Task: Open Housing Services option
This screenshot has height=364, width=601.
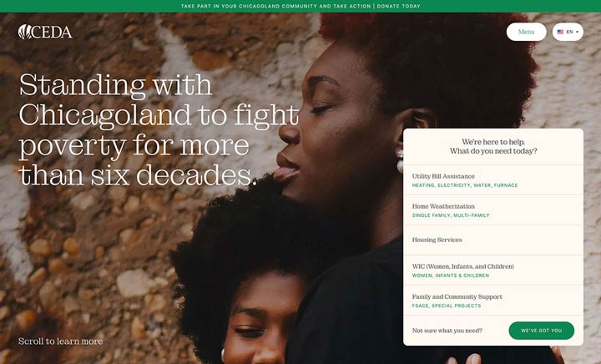Action: pyautogui.click(x=493, y=240)
